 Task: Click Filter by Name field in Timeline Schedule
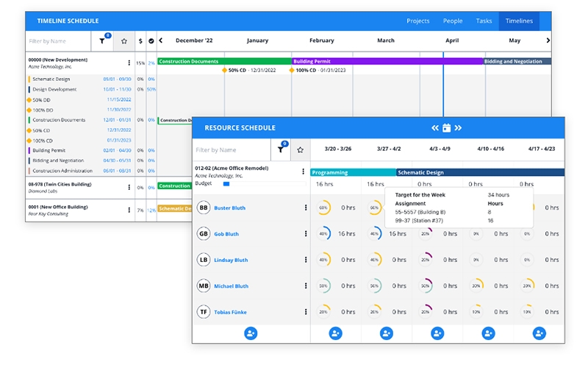pyautogui.click(x=57, y=41)
